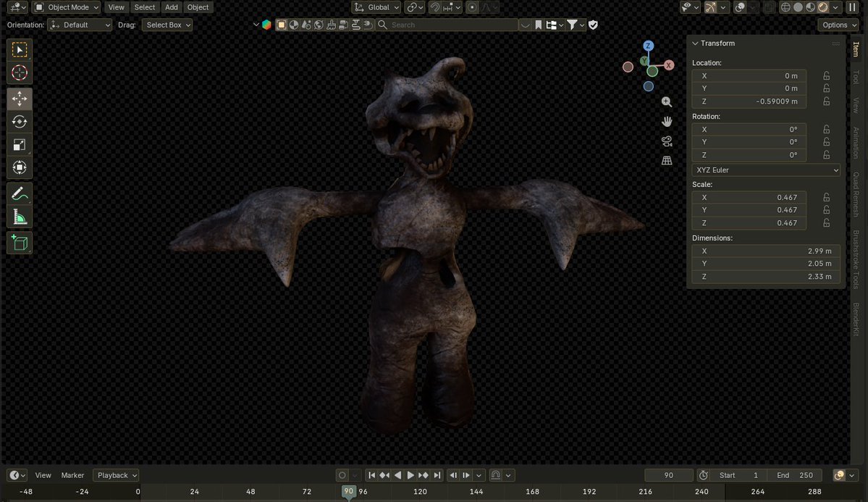Open the Select menu

pos(145,7)
